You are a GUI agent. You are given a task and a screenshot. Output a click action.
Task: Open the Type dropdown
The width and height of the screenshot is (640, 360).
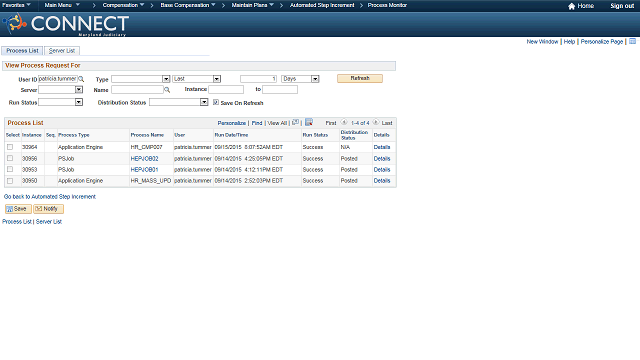[140, 79]
